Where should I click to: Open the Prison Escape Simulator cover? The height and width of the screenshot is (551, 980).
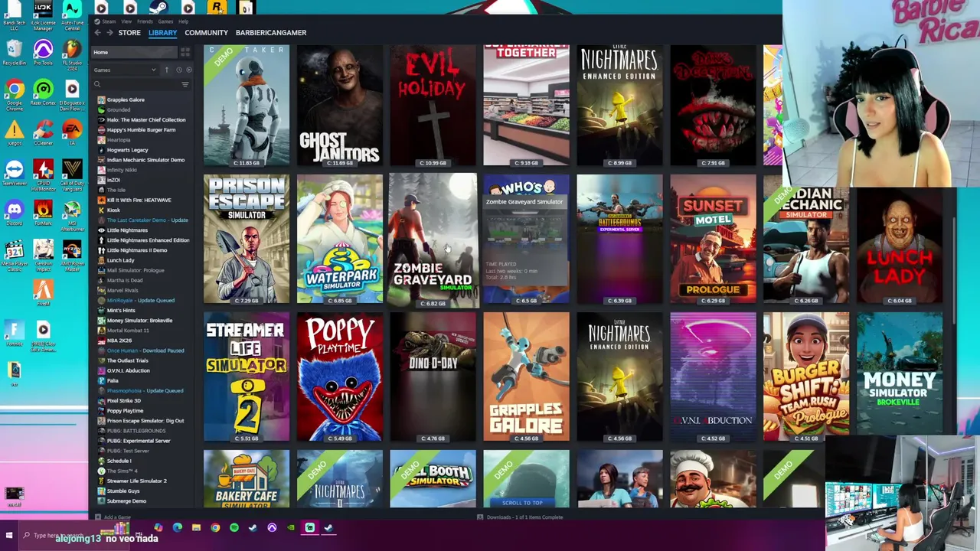247,239
